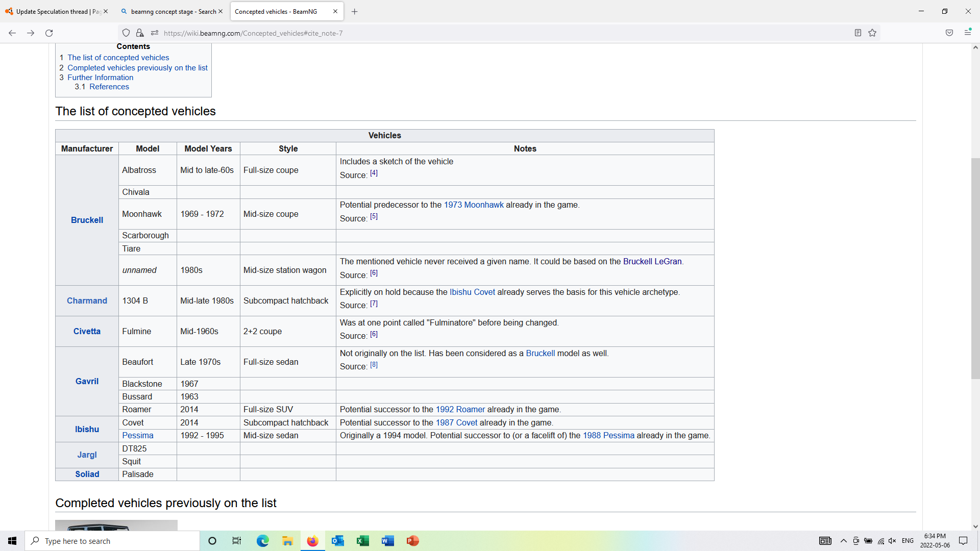Open the Windows Start menu
Image resolution: width=980 pixels, height=551 pixels.
[x=12, y=541]
